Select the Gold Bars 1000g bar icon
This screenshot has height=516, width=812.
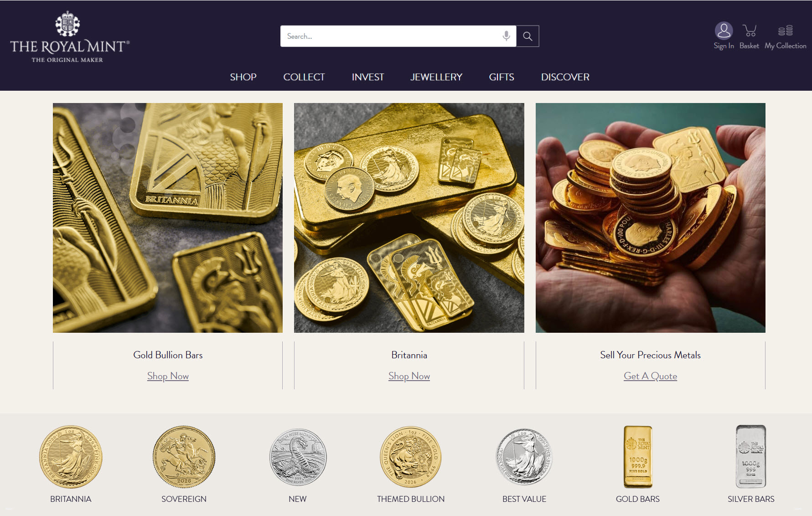pos(637,457)
